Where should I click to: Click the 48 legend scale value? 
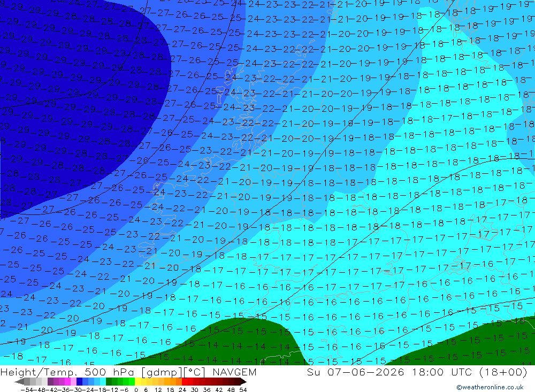(x=231, y=390)
